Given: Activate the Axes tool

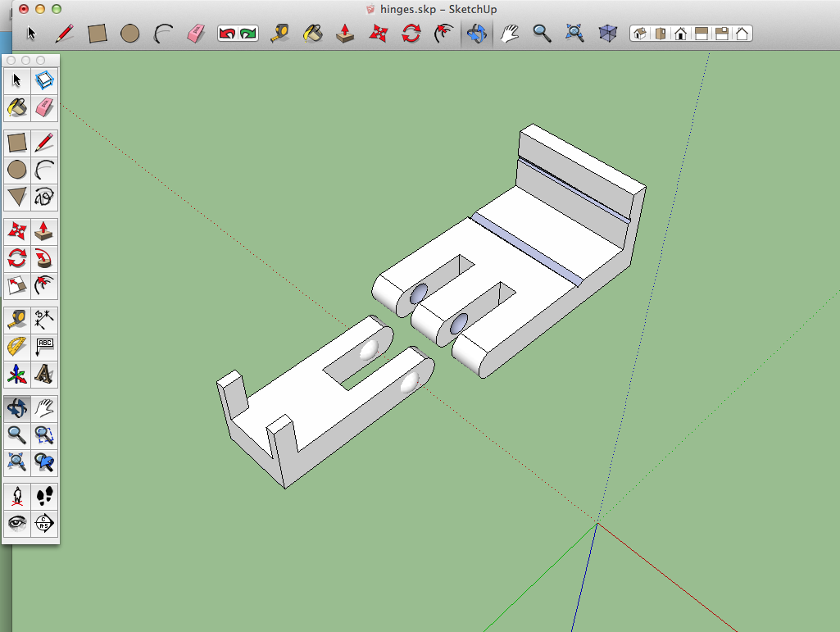Looking at the screenshot, I should (x=17, y=374).
